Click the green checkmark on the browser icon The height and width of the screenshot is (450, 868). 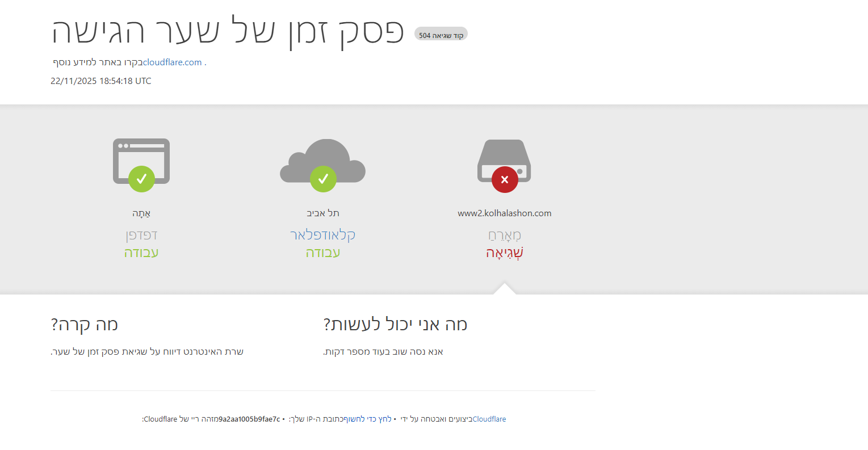tap(141, 179)
